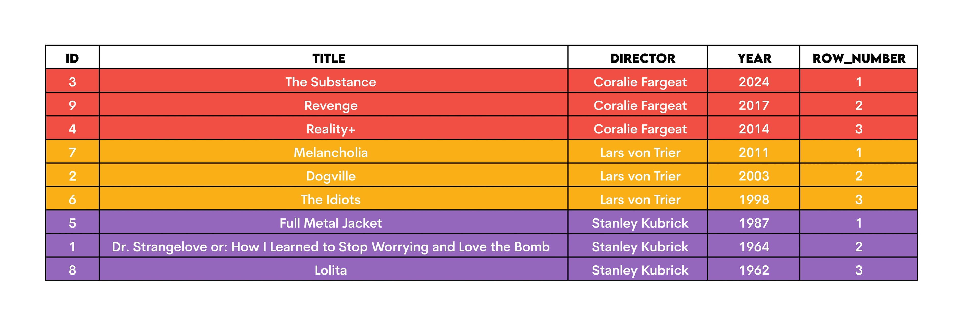The width and height of the screenshot is (980, 336).
Task: Click the ROW_NUMBER column header
Action: (859, 58)
